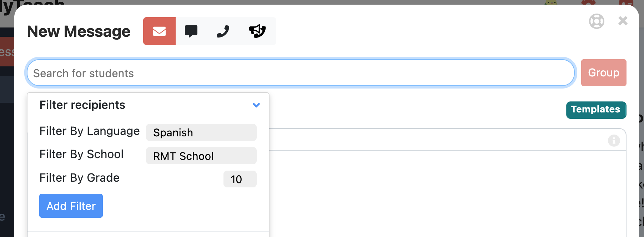Select the Email message type envelope icon
The image size is (644, 237).
(159, 31)
